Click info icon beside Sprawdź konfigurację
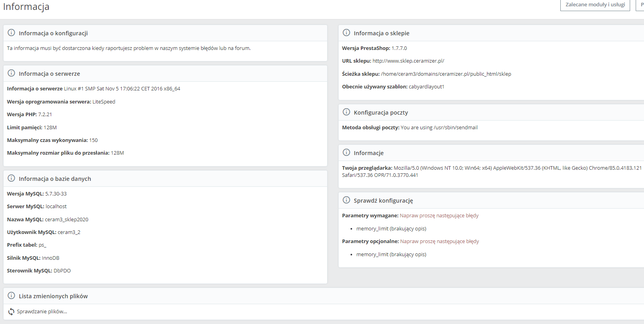Viewport: 644px width, 324px height. 347,200
